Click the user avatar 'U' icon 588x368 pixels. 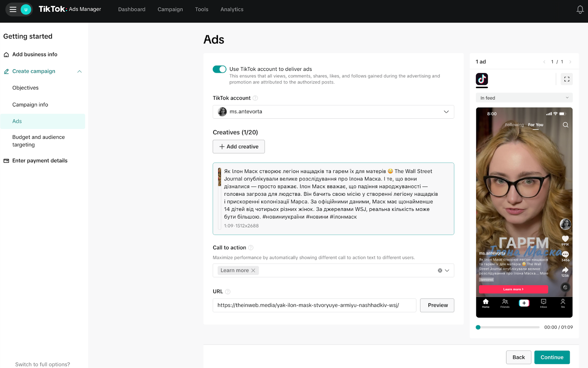(26, 10)
